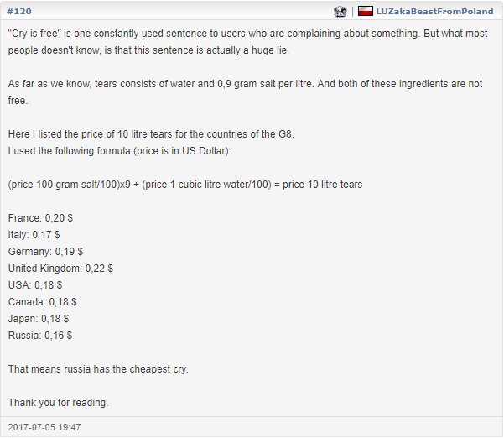
Task: Click the "Germany: 0,19 $" line
Action: point(45,251)
